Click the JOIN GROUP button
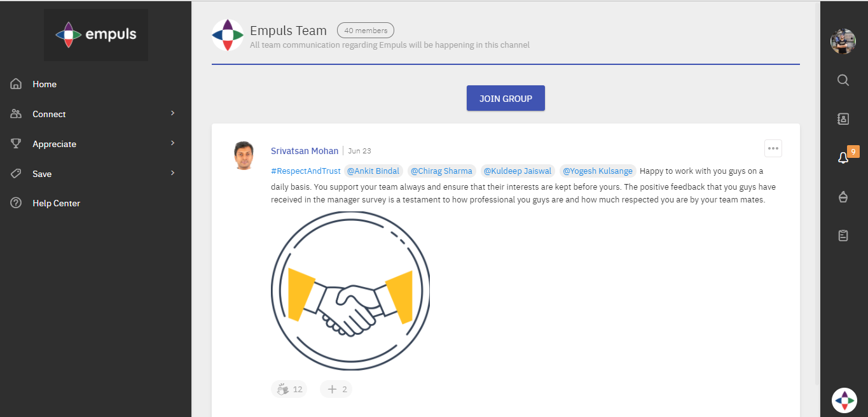The height and width of the screenshot is (417, 868). [506, 98]
